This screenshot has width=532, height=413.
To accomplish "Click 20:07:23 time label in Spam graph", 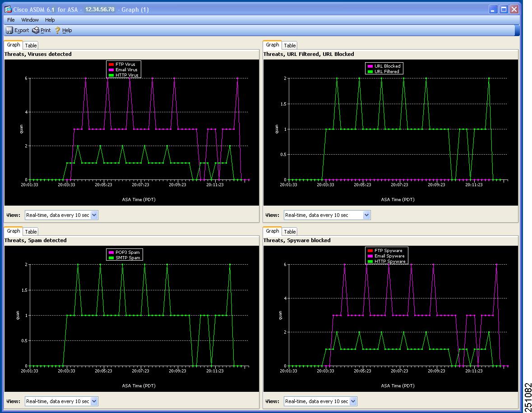I will pos(140,371).
